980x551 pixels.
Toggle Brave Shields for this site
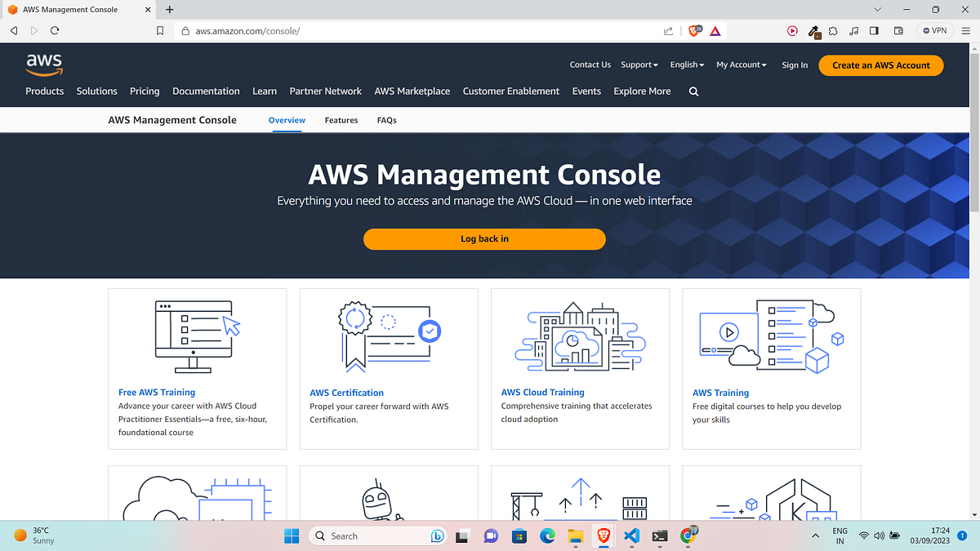tap(692, 30)
